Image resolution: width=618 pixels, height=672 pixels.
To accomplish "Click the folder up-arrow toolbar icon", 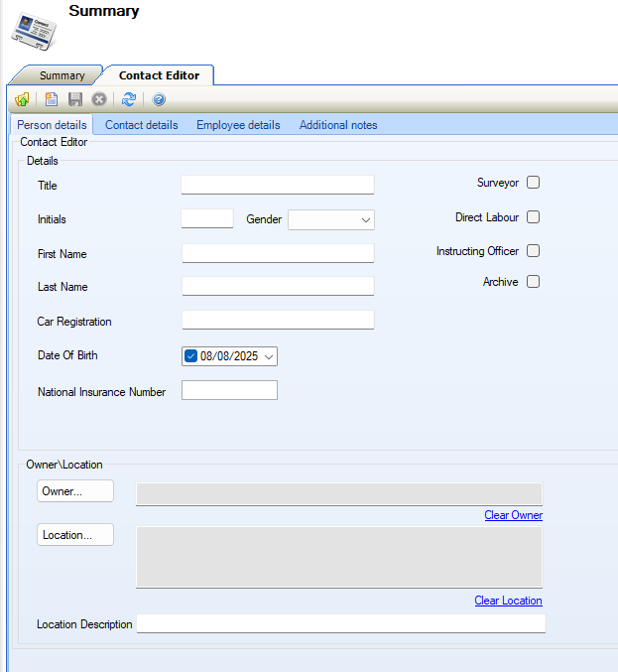I will pyautogui.click(x=23, y=99).
